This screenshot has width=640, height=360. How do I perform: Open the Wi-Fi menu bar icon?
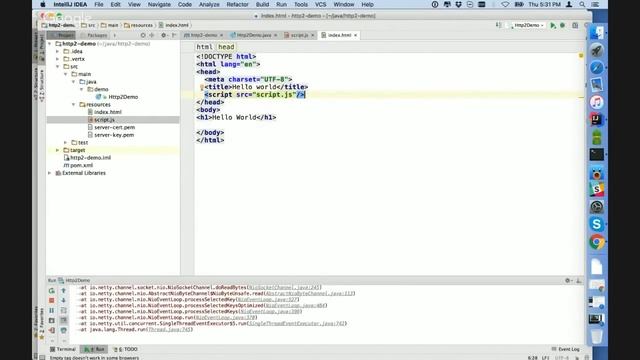pyautogui.click(x=505, y=4)
